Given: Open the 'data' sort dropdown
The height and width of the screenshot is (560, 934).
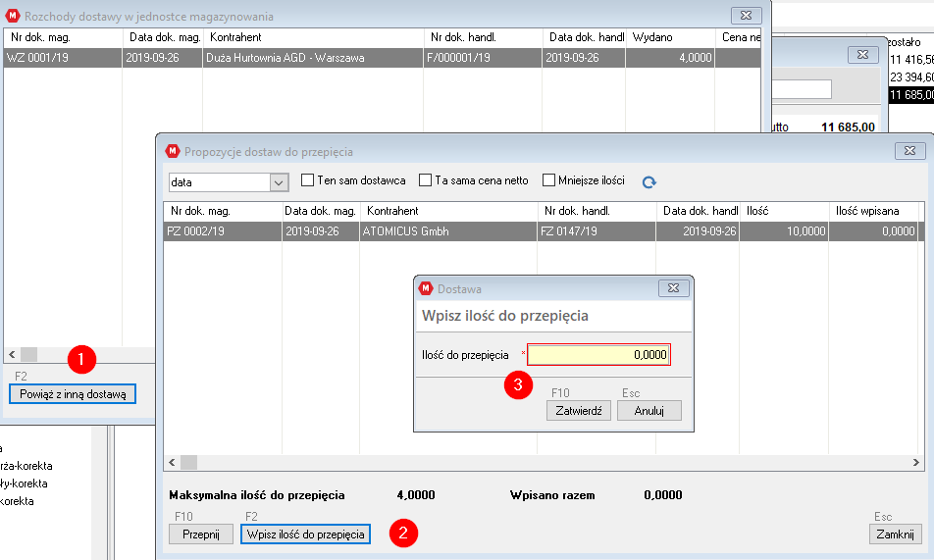Looking at the screenshot, I should 279,182.
